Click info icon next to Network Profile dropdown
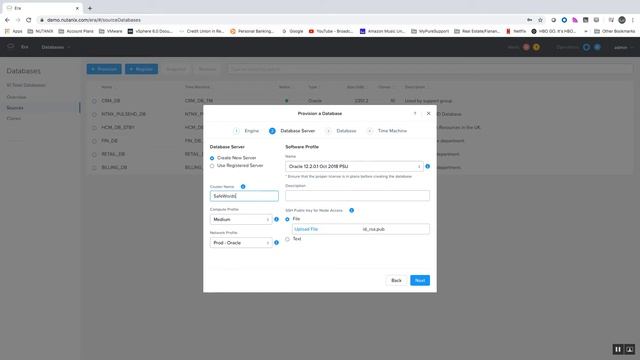Screen dimensions: 640x360 click(276, 243)
